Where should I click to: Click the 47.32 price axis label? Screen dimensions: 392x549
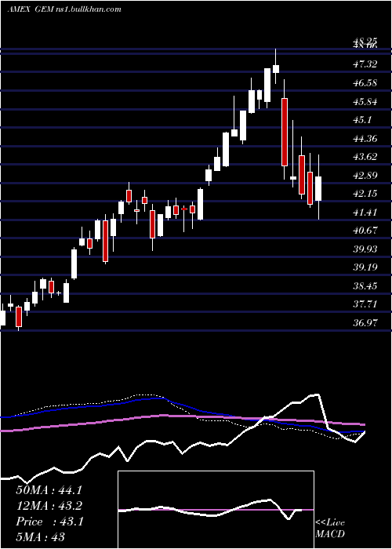point(365,64)
